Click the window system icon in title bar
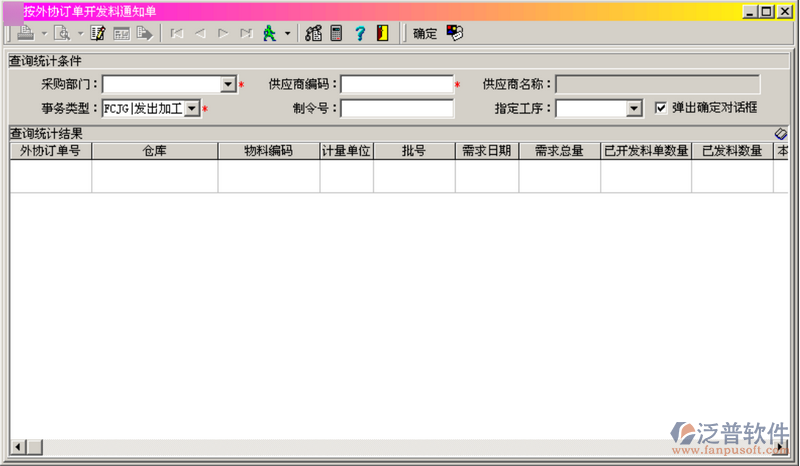Viewport: 800px width, 466px height. pos(13,13)
